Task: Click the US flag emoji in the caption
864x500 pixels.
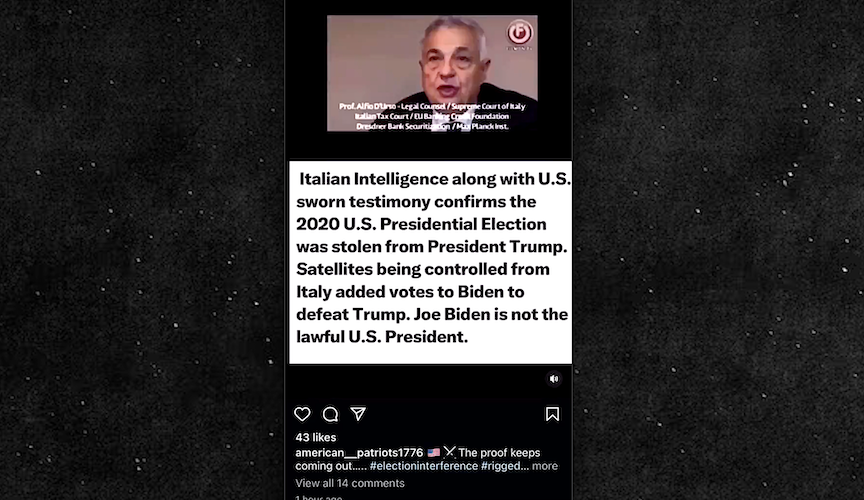Action: tap(434, 453)
